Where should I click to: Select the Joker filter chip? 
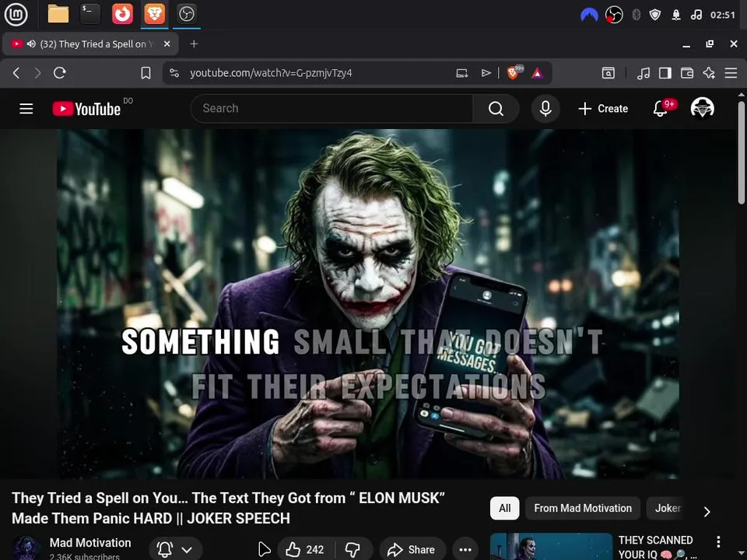tap(668, 508)
